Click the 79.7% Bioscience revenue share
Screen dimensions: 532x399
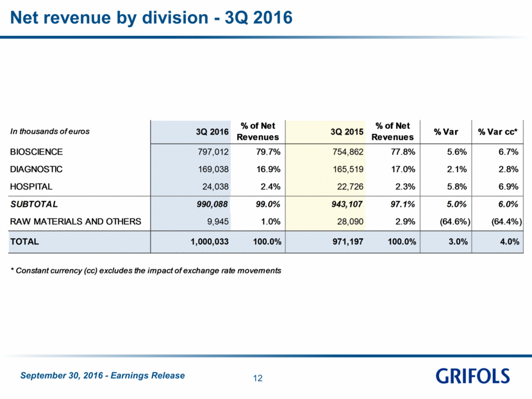269,152
